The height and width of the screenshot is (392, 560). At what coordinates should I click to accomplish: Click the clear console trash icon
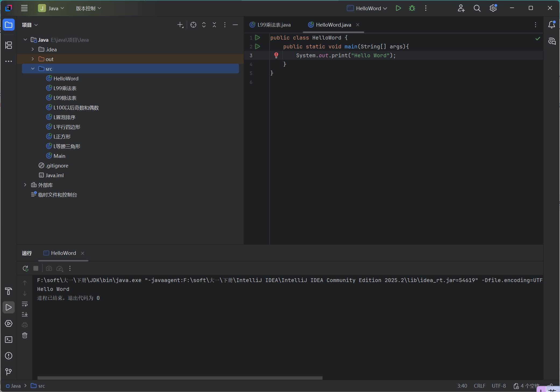(x=25, y=335)
